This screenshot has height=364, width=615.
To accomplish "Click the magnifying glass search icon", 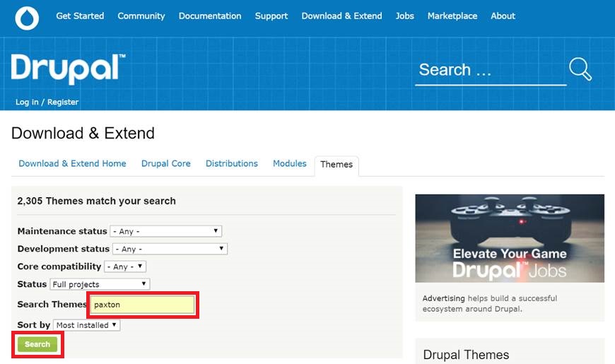I will (x=580, y=69).
